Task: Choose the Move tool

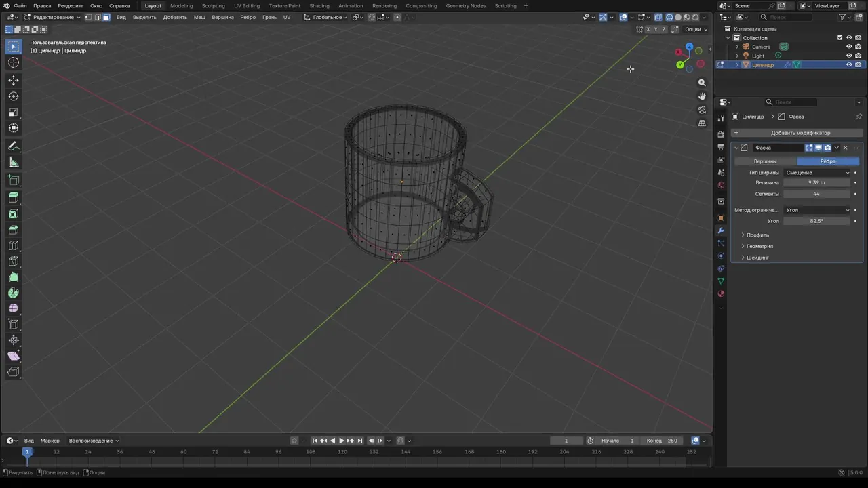Action: pos(14,80)
